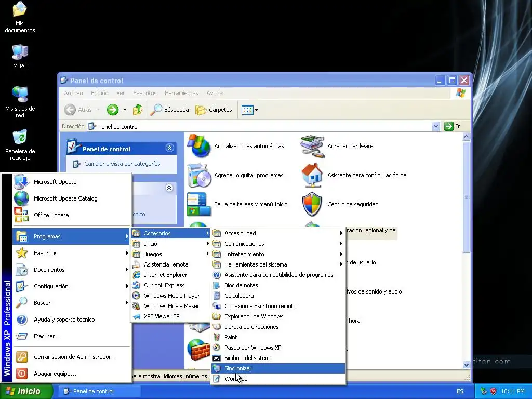Click Sincronizar in Accesorios menu
The height and width of the screenshot is (399, 532).
[x=278, y=368]
